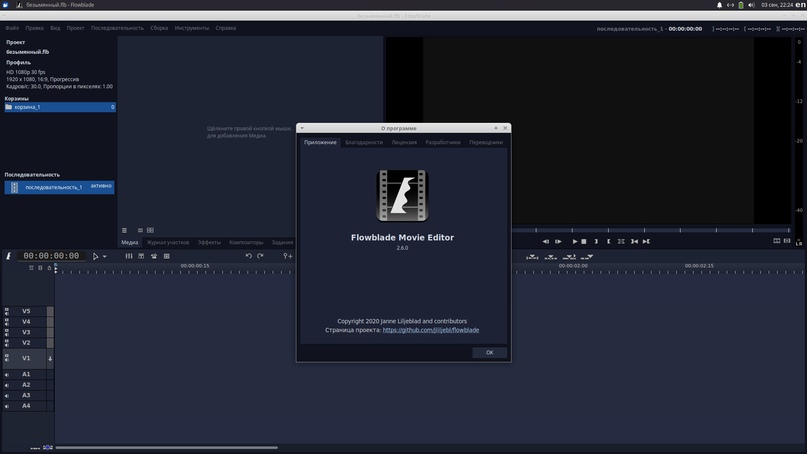Click the audio mixer toolbar icon
The image size is (807, 454).
[129, 256]
